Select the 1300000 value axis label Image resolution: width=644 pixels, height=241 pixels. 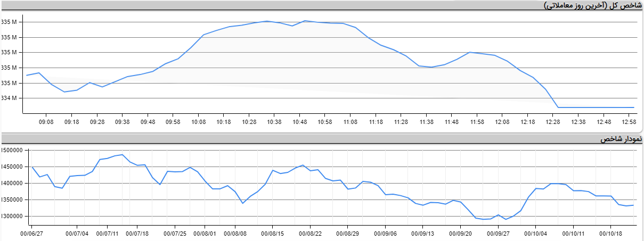pyautogui.click(x=11, y=217)
